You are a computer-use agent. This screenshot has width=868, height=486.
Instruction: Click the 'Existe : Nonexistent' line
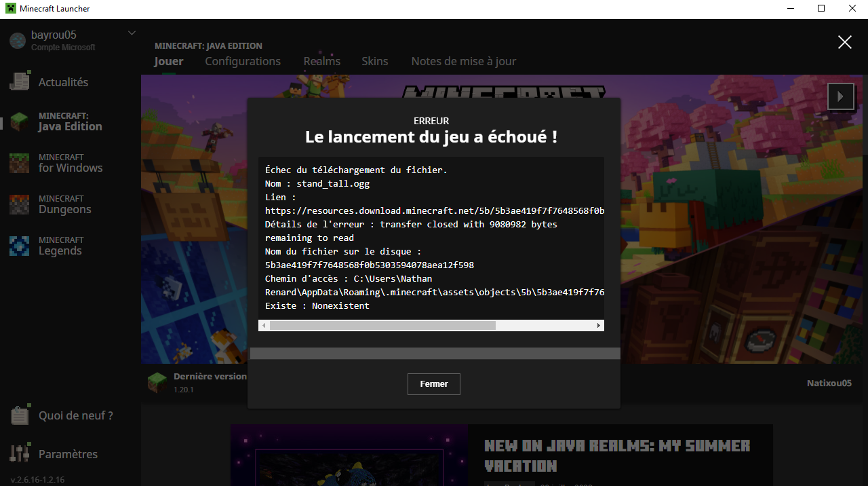(x=317, y=305)
